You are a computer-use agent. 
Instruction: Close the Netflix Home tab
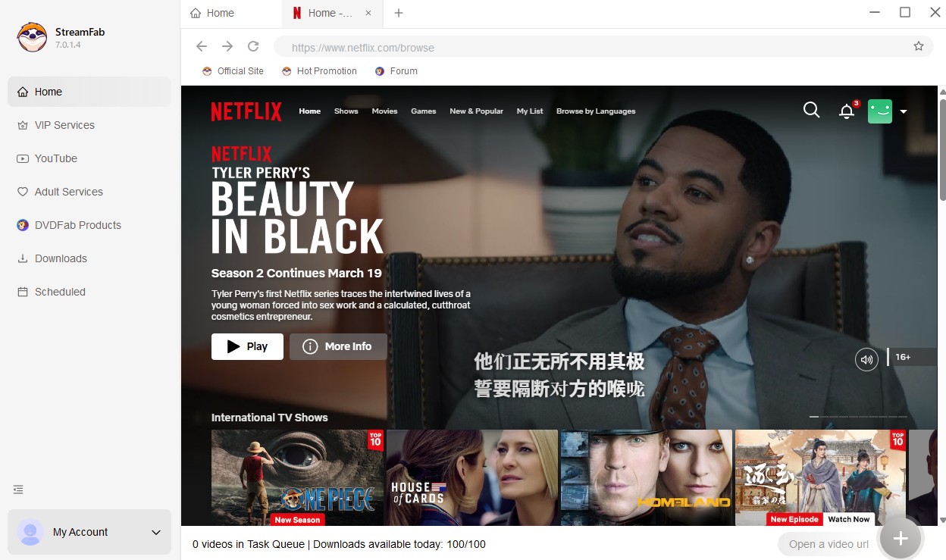(x=368, y=13)
